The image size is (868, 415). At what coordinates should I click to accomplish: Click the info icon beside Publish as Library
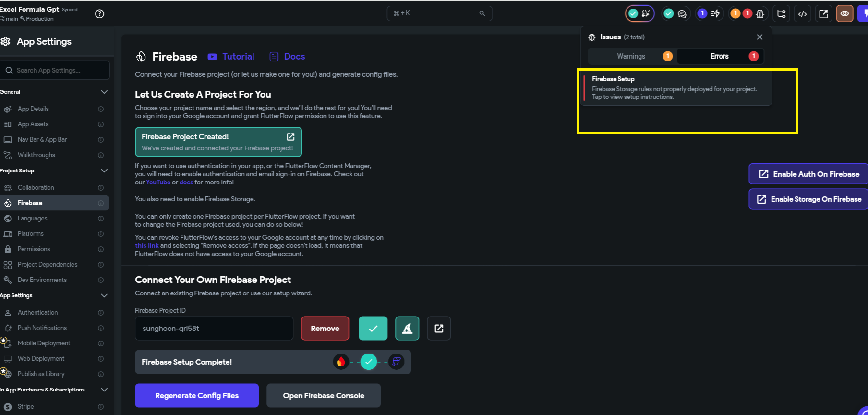point(101,374)
